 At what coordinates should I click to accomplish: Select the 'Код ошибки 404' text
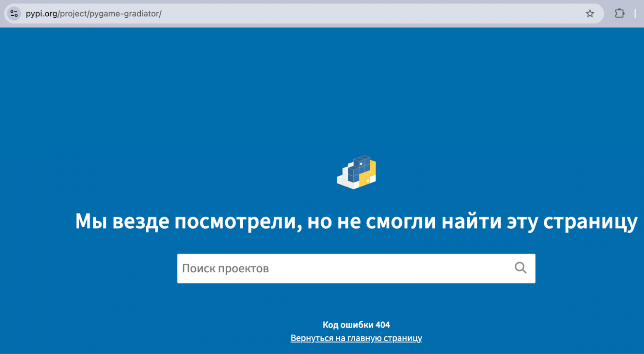[356, 325]
